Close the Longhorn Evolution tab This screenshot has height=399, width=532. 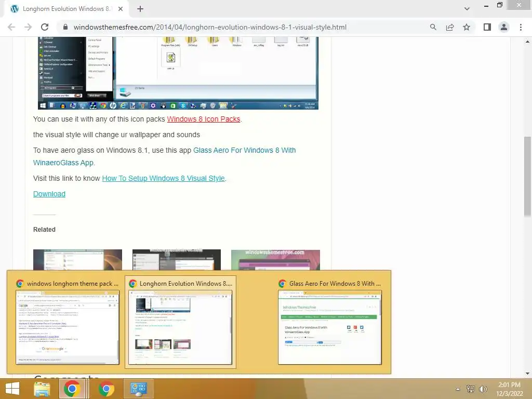(121, 9)
